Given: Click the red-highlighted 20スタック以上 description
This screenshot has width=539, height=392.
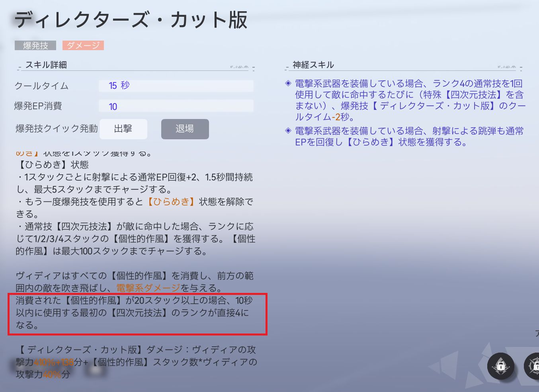Looking at the screenshot, I should pos(137,313).
